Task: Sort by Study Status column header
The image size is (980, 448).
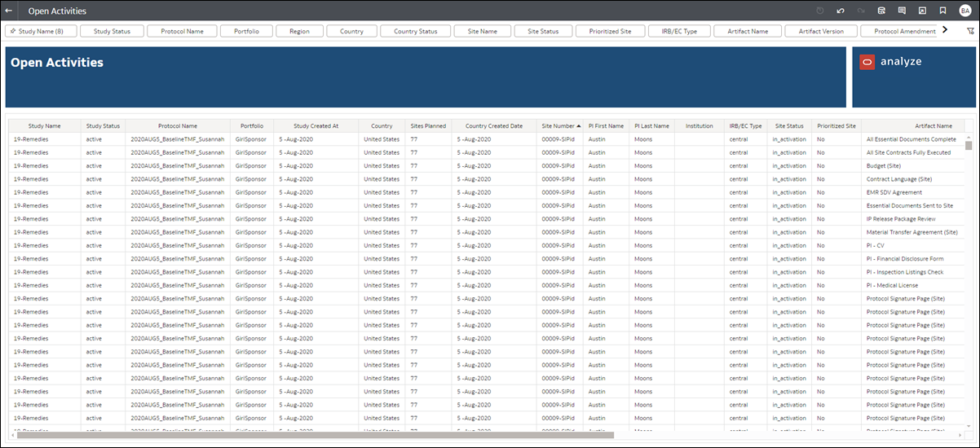Action: [103, 126]
